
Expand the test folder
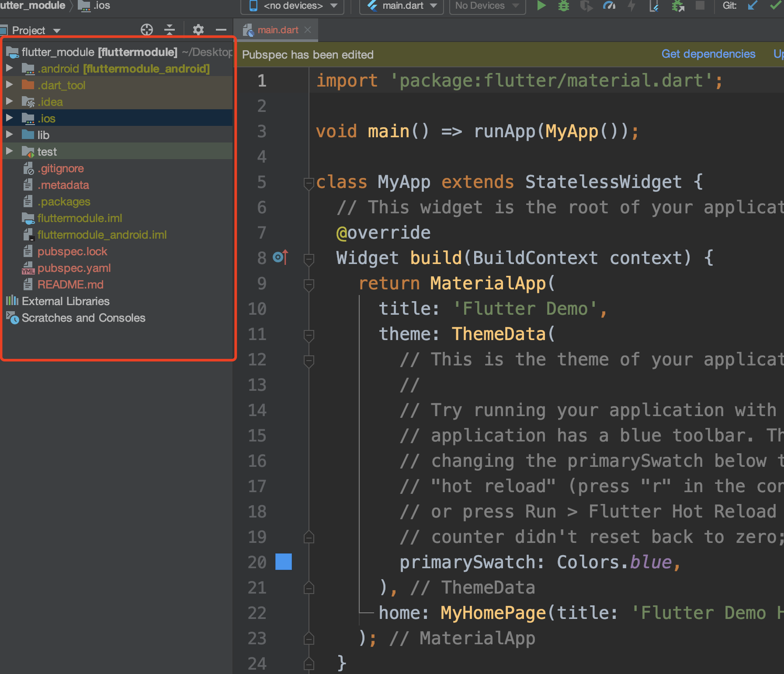9,152
